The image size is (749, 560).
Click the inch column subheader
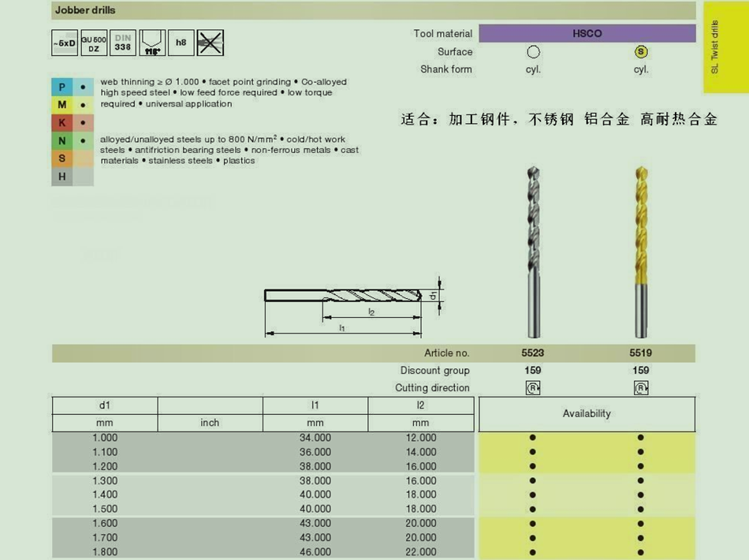tap(211, 423)
